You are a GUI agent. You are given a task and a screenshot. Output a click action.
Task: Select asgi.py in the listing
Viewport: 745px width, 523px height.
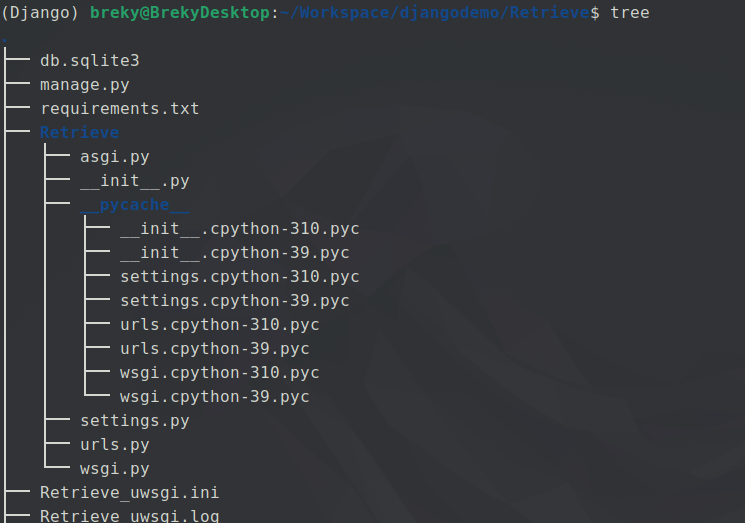(x=114, y=157)
